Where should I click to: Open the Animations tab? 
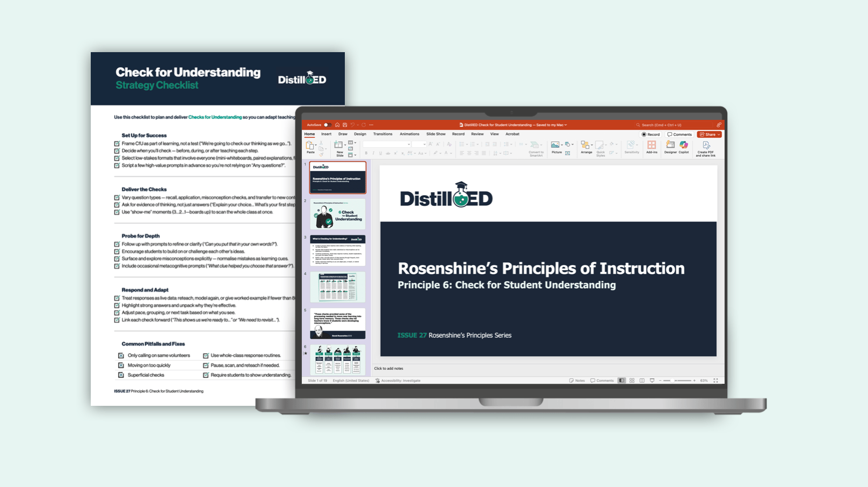[x=409, y=134]
